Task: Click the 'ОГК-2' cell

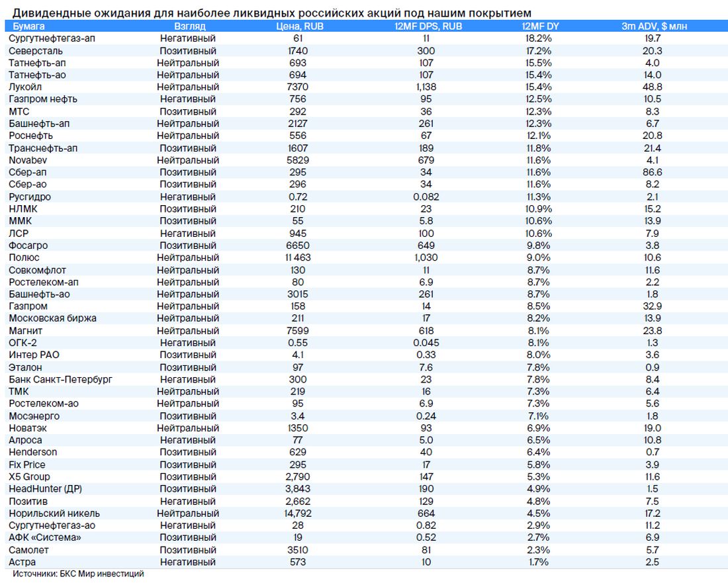Action: [23, 343]
